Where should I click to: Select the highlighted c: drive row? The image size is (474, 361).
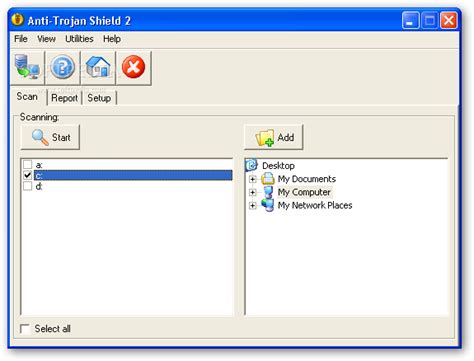[x=133, y=175]
